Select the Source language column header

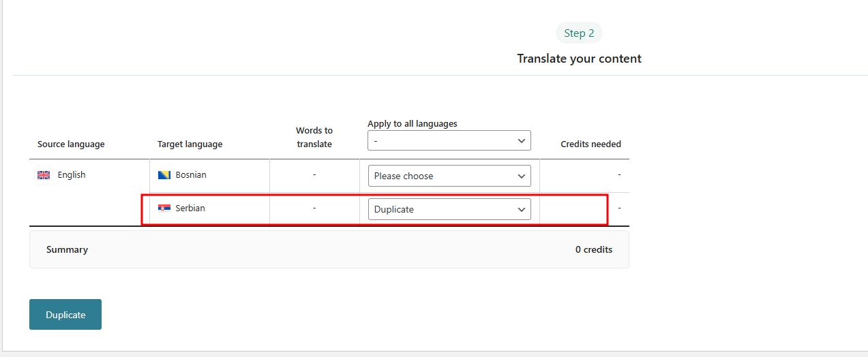click(71, 144)
